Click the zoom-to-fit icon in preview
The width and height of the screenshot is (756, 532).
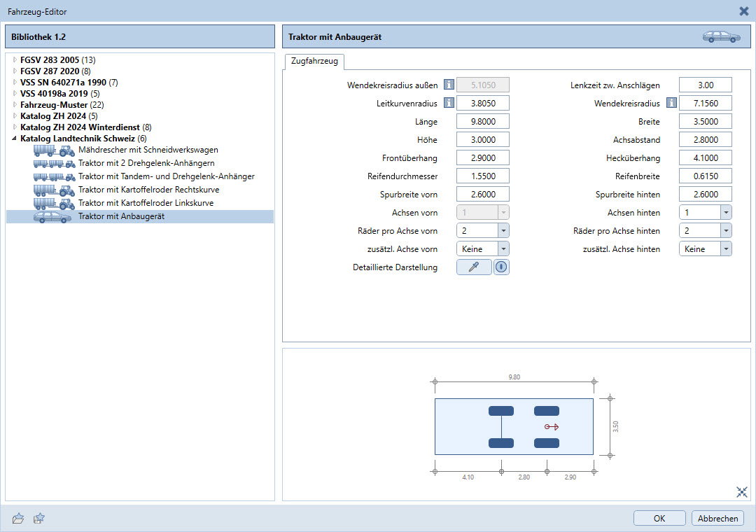tap(742, 491)
